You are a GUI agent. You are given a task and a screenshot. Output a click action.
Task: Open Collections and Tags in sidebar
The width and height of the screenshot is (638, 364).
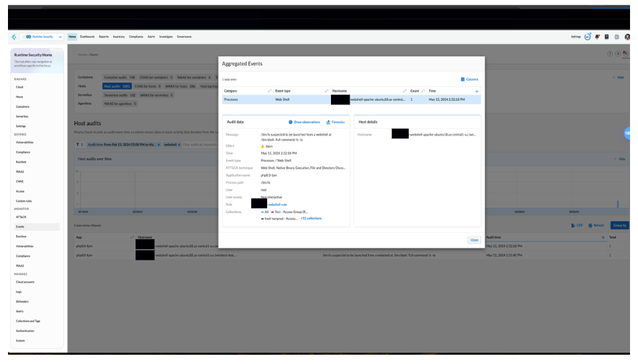[28, 321]
